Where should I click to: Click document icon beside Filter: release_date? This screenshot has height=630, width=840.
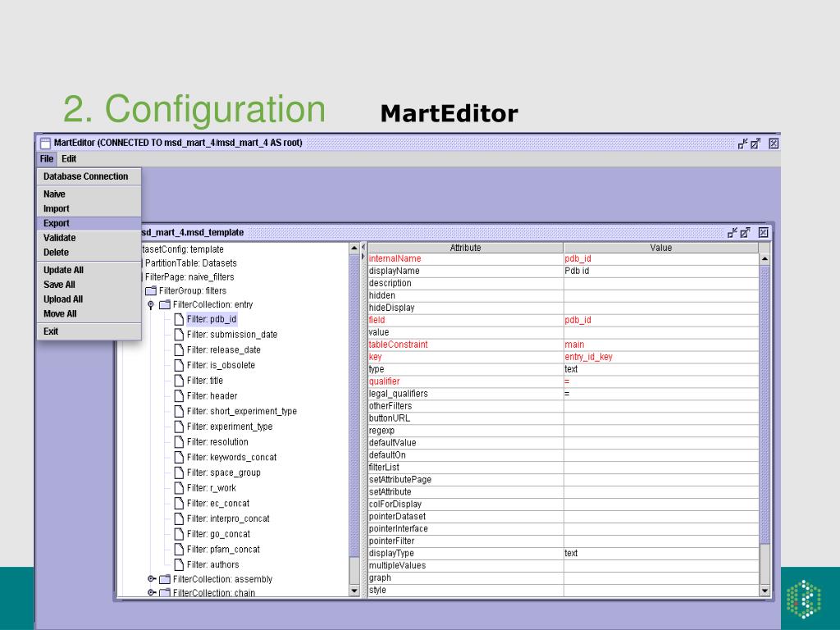pos(179,349)
